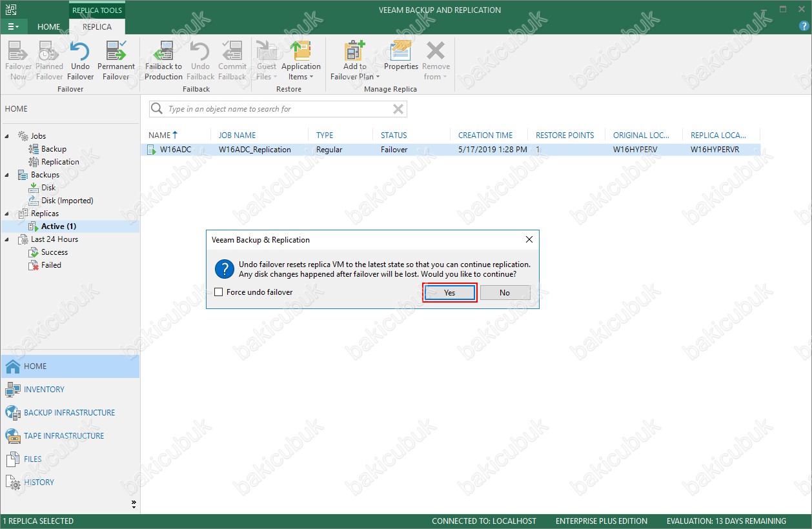
Task: Select Disk under Backups
Action: coord(48,188)
